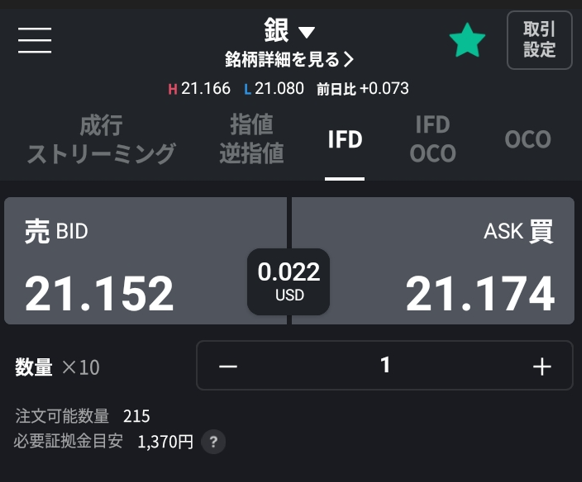
Task: Increase quantity with the plus icon
Action: 542,367
